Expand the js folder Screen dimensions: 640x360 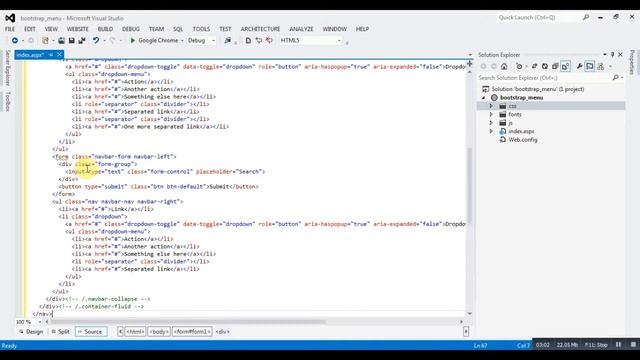click(x=491, y=123)
